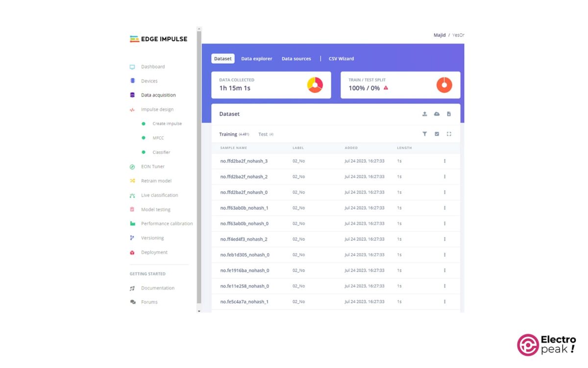The width and height of the screenshot is (588, 368).
Task: Click the cloud export icon in Dataset header
Action: point(437,114)
